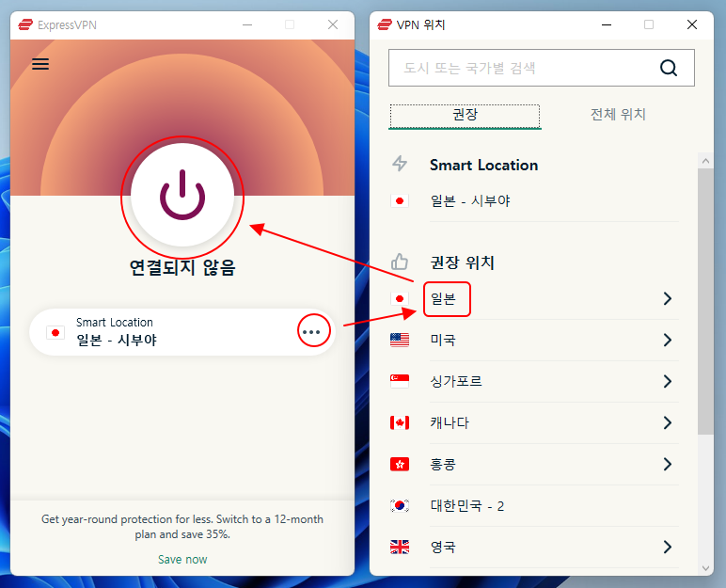Click the Singapore flag icon

point(400,381)
